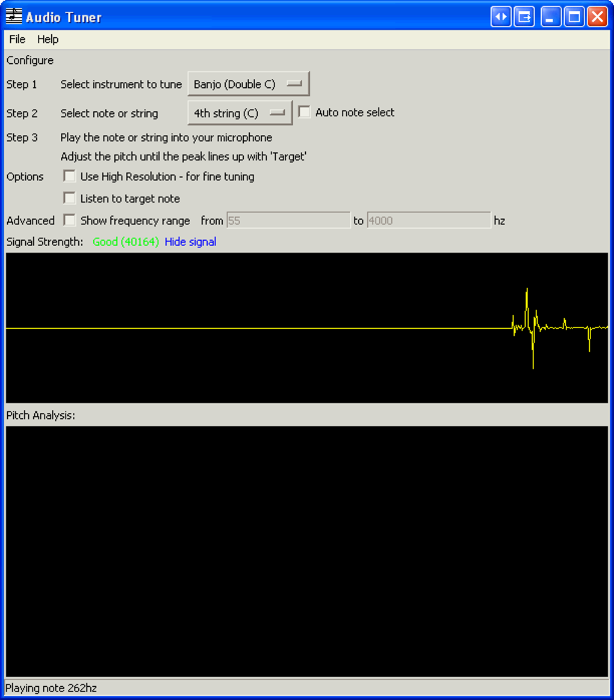Open the Help menu

point(48,39)
